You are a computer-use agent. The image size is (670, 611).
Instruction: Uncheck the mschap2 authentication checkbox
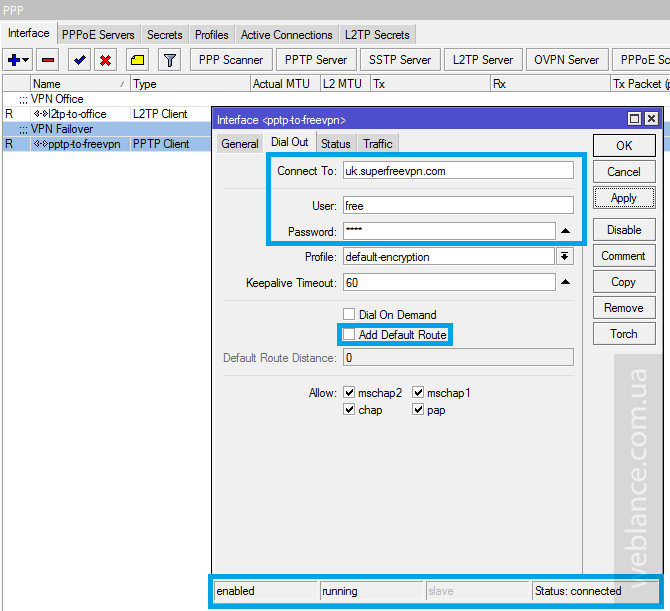pyautogui.click(x=349, y=392)
